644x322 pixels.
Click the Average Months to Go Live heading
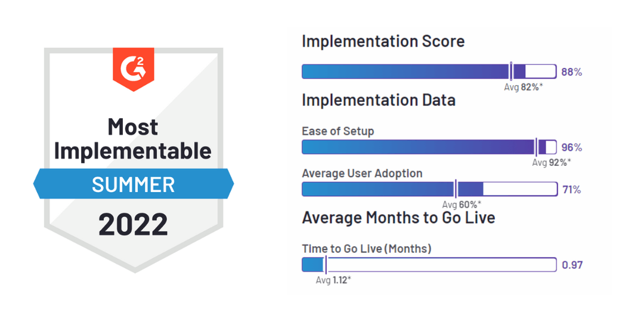point(398,217)
